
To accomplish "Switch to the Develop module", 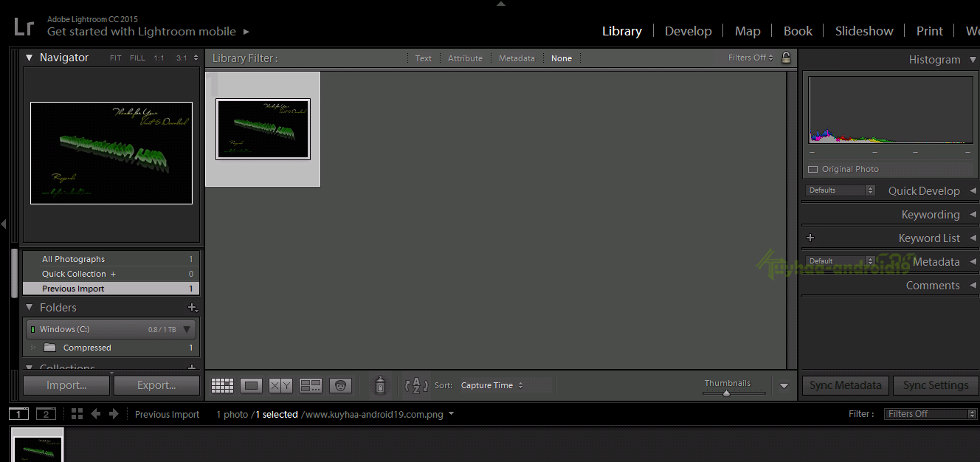I will pos(689,31).
